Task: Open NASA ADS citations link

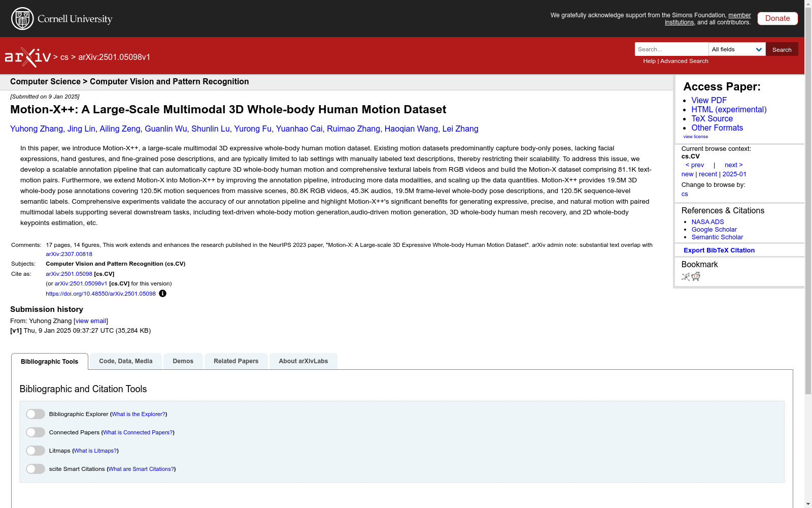Action: point(707,222)
